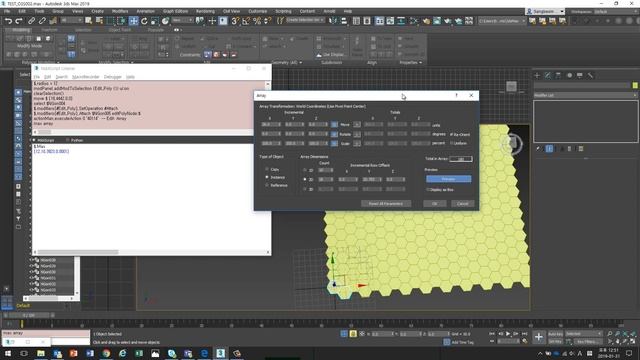Click the Align tool icon
The height and width of the screenshot is (360, 640).
pos(344,20)
